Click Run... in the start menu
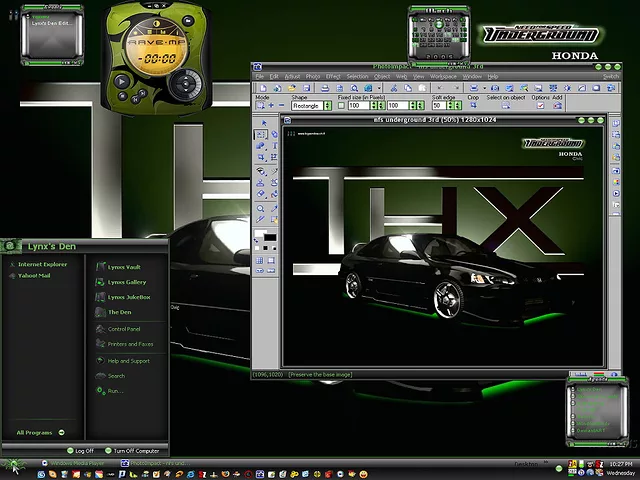Viewport: 640px width, 480px height. [109, 391]
